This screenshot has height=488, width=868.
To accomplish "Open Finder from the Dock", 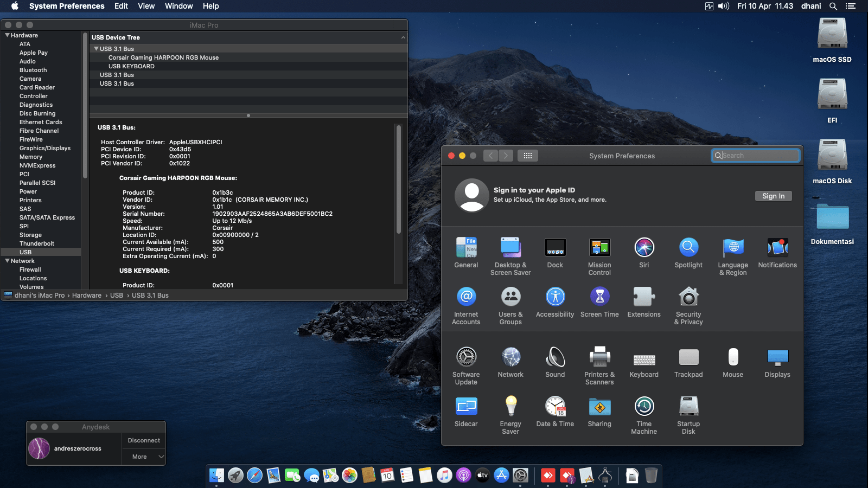I will coord(216,476).
